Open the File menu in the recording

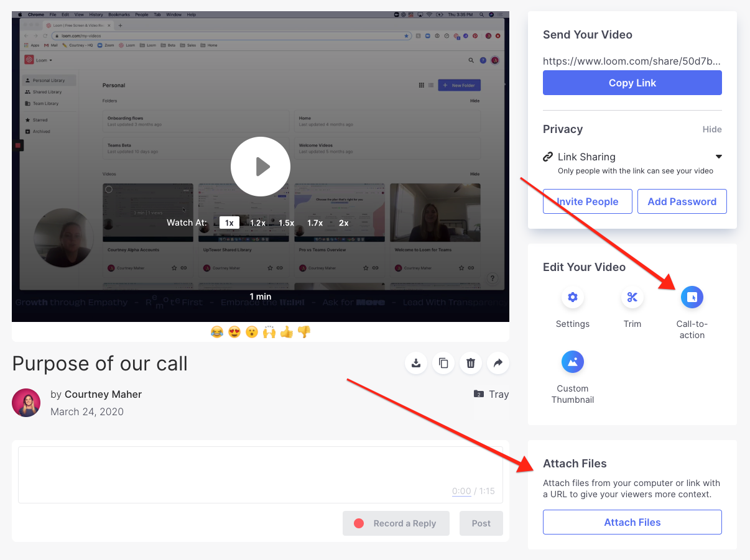[x=53, y=14]
